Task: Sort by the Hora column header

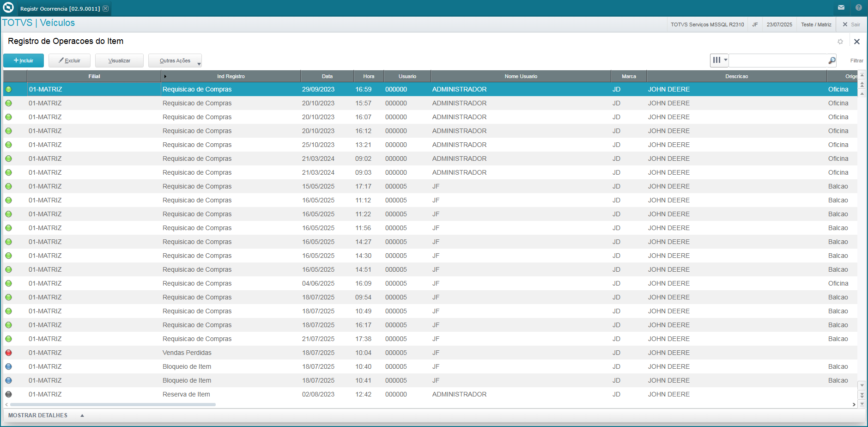Action: tap(369, 76)
